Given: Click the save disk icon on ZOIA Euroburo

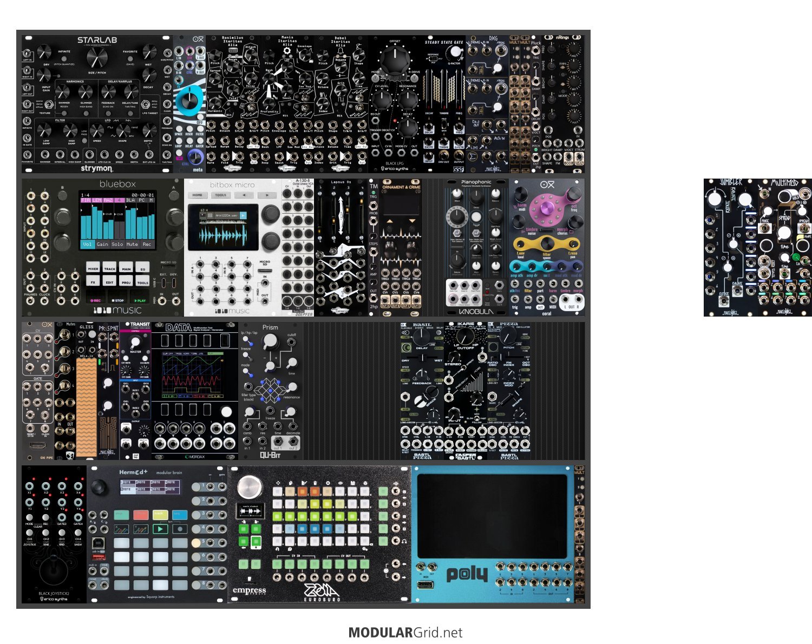Looking at the screenshot, I should coord(352,483).
